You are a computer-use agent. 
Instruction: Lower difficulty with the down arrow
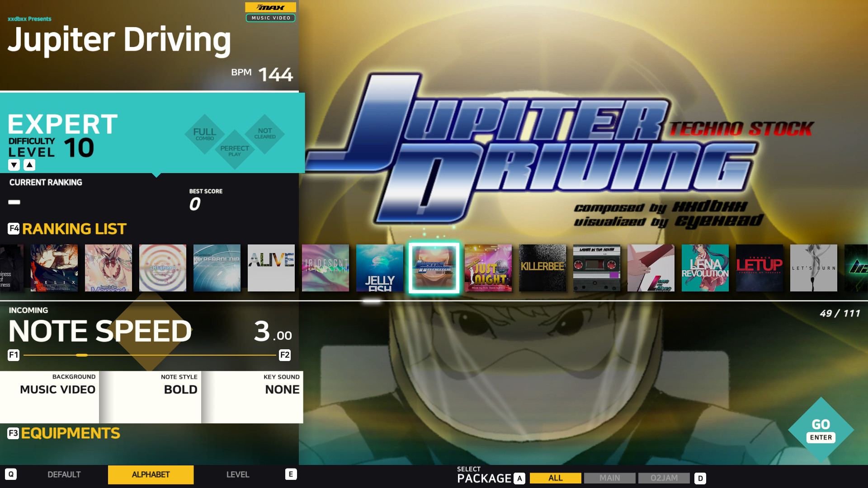[14, 164]
